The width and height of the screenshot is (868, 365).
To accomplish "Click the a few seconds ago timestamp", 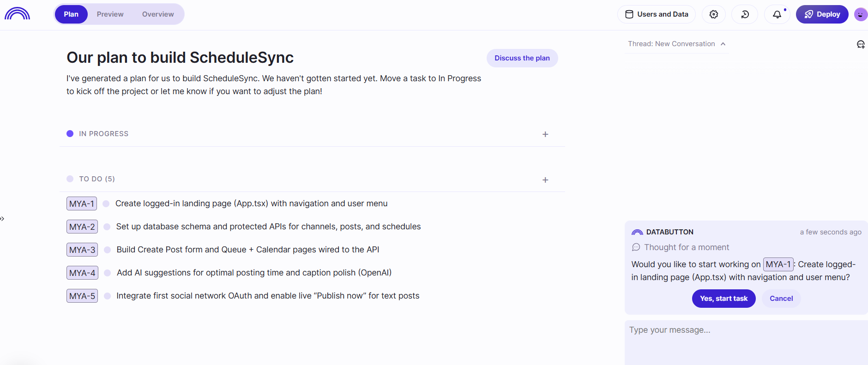I will pos(831,232).
